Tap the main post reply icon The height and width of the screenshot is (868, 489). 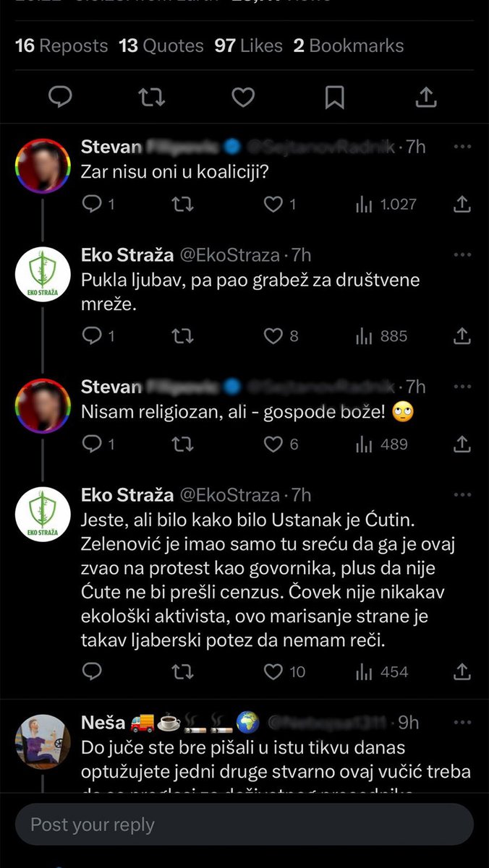point(60,97)
